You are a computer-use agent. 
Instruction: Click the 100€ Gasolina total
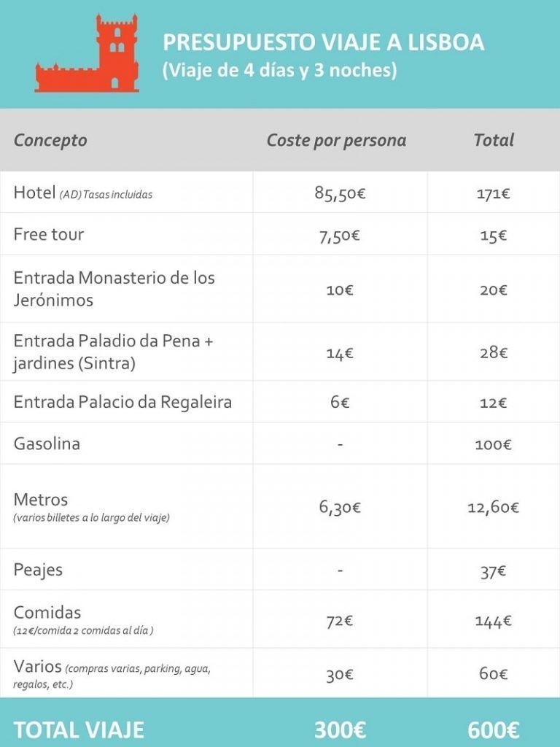pyautogui.click(x=493, y=444)
